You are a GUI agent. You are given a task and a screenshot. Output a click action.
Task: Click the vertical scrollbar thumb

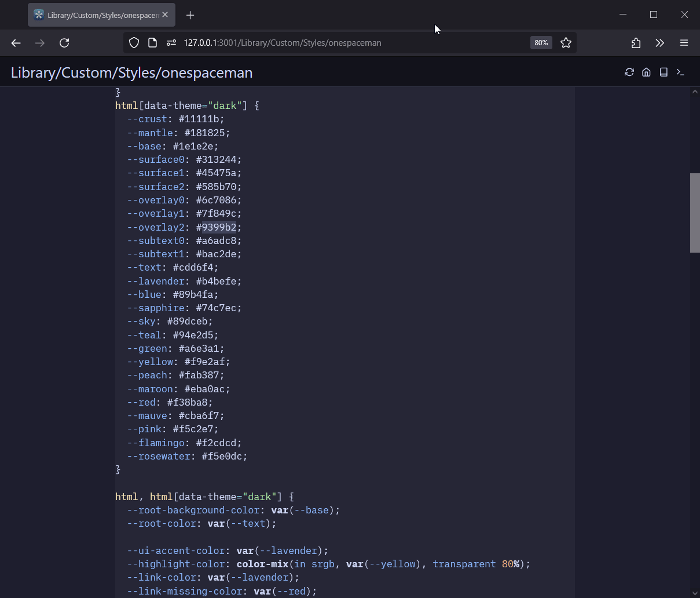695,213
